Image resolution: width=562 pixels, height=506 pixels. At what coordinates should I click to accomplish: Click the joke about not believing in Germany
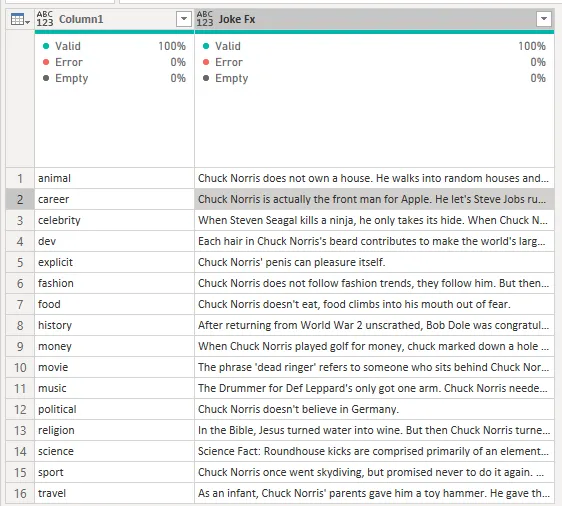[374, 409]
